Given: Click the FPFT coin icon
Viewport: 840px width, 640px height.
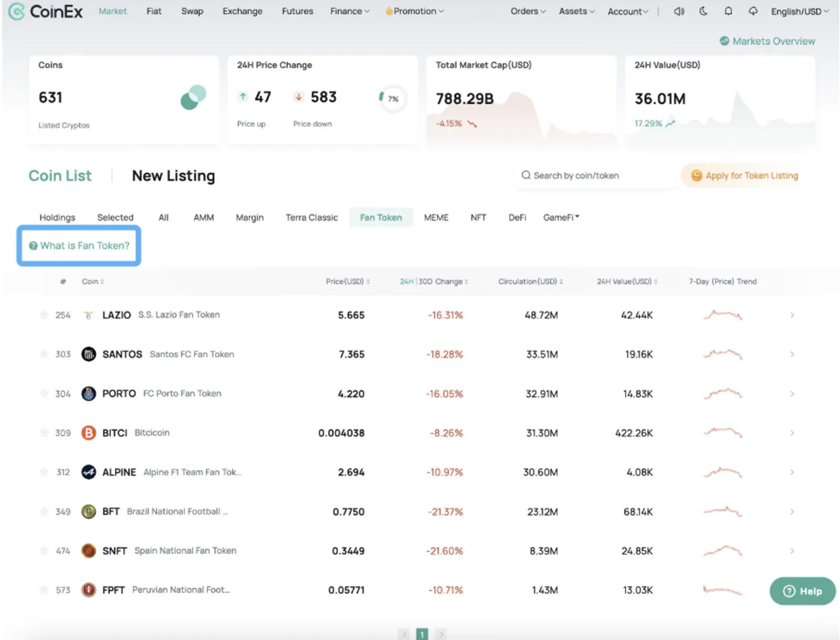Looking at the screenshot, I should pos(89,590).
